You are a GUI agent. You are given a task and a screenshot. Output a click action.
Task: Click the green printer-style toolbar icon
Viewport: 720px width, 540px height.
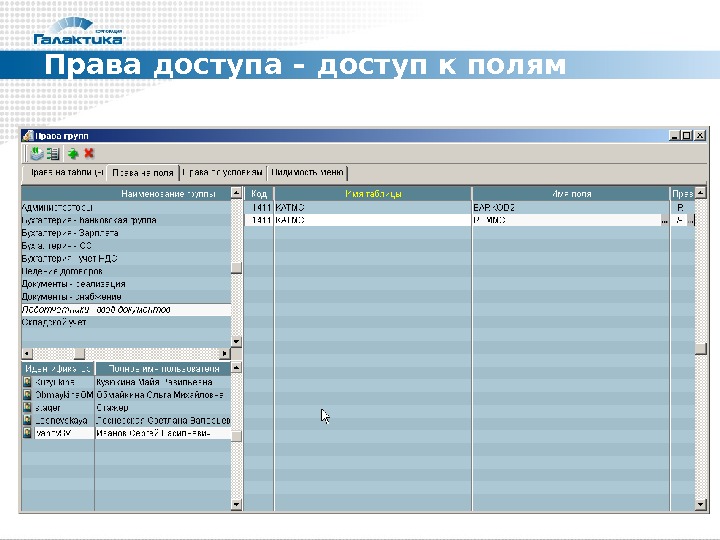(36, 153)
